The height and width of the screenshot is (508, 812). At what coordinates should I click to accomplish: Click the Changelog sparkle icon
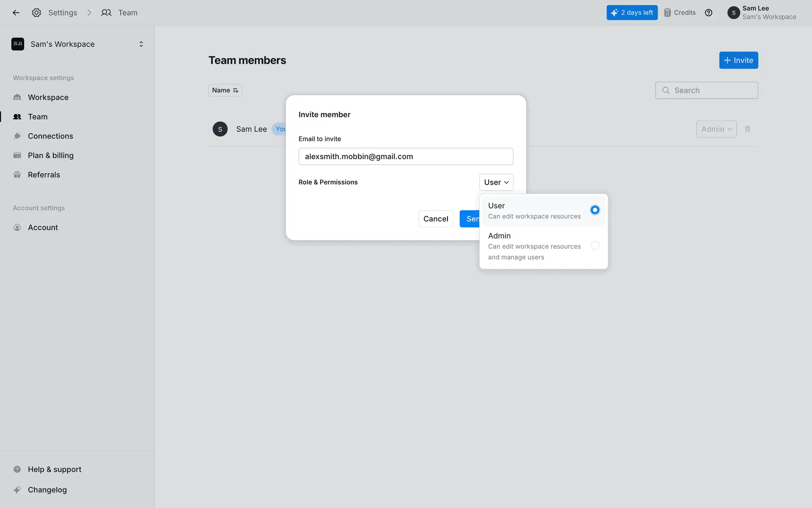pos(17,490)
